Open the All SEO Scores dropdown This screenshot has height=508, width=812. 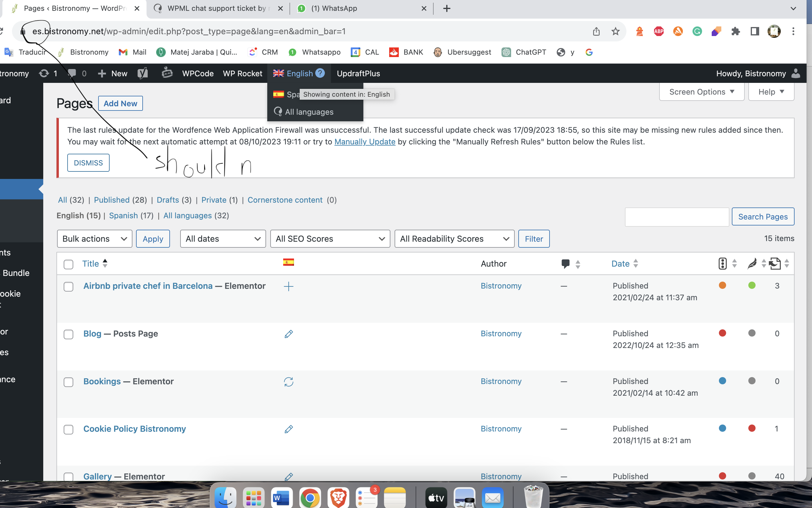330,239
